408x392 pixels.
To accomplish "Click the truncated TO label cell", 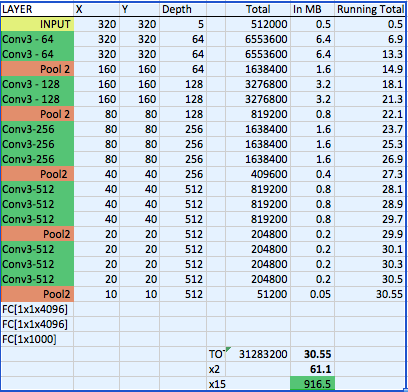I will (x=216, y=354).
